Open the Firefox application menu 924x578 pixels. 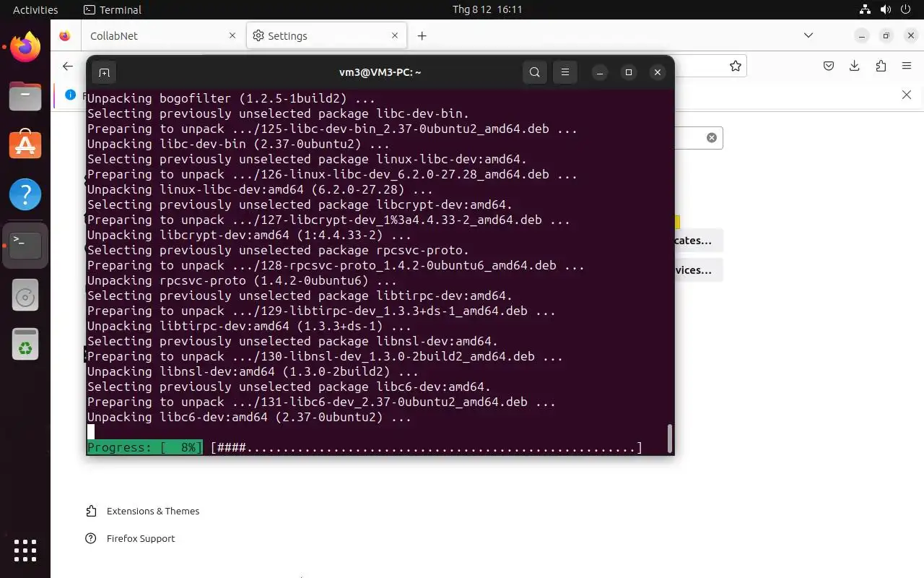pos(907,66)
